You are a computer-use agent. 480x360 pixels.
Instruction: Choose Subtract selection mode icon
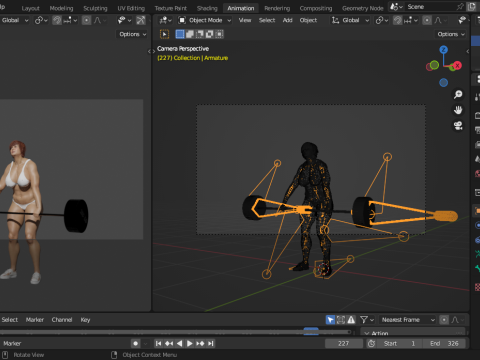(x=200, y=34)
